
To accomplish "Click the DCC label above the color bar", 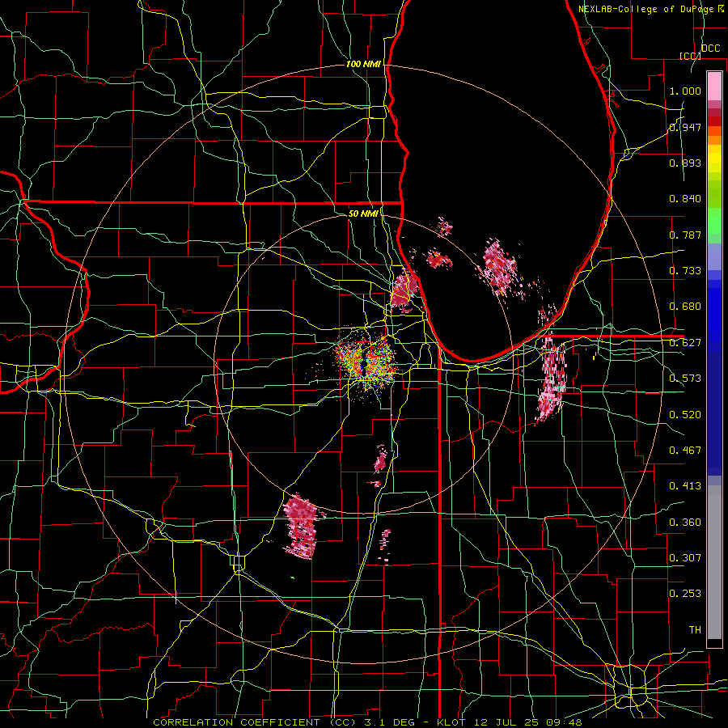I will click(x=710, y=49).
